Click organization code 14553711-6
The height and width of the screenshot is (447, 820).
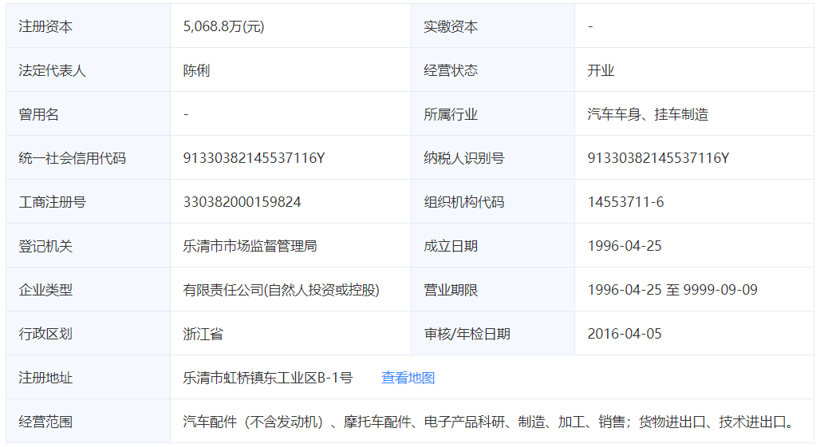[626, 202]
